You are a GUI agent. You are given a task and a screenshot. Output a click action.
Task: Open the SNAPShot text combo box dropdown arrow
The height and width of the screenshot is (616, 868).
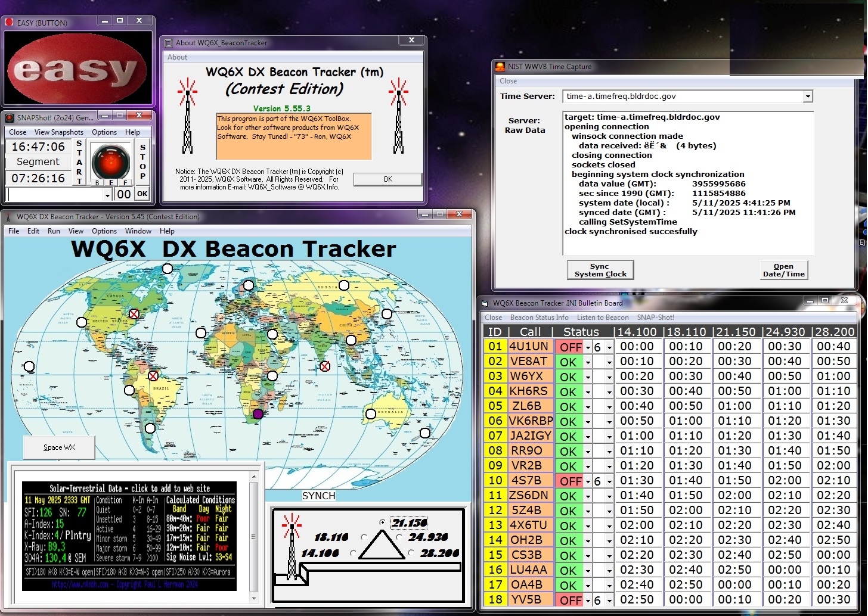(107, 195)
